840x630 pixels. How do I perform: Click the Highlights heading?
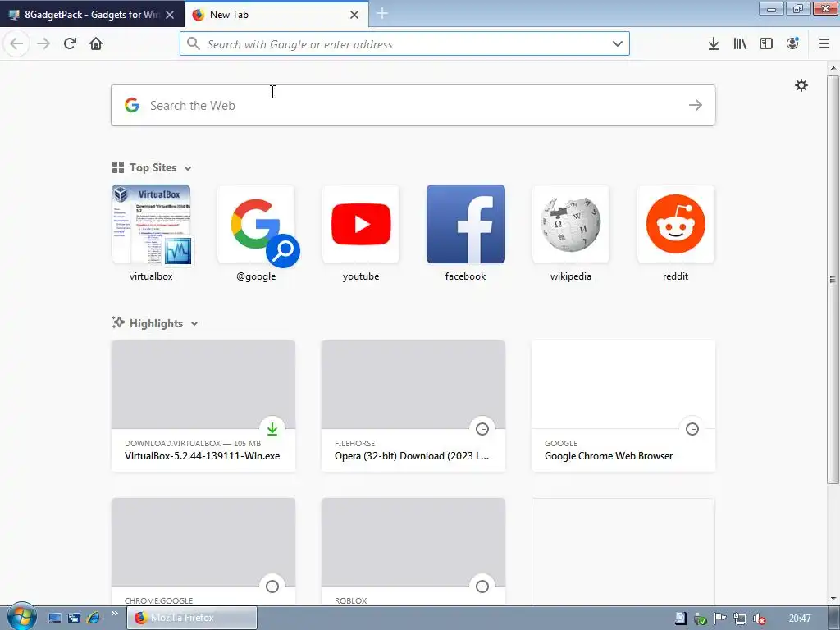156,323
